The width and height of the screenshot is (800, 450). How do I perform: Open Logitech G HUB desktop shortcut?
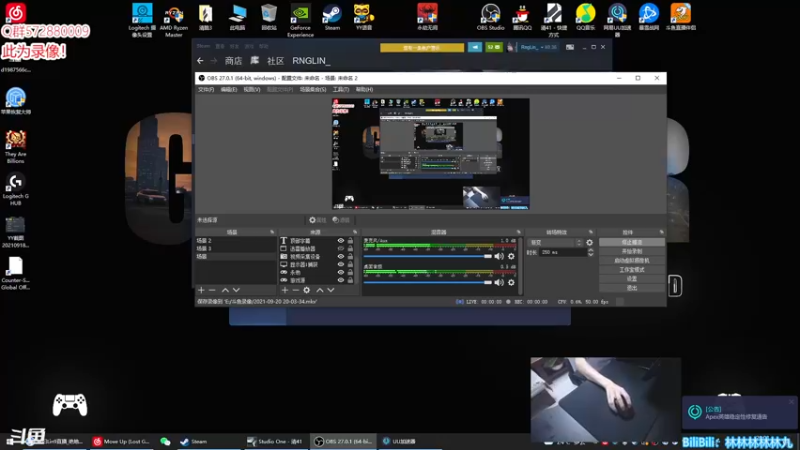pos(15,189)
